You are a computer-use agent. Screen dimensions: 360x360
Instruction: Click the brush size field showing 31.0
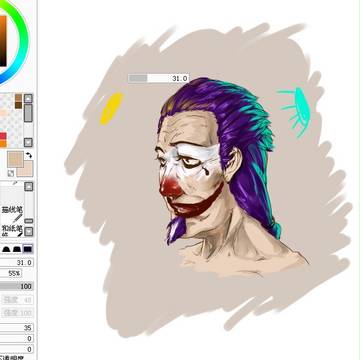(17, 262)
